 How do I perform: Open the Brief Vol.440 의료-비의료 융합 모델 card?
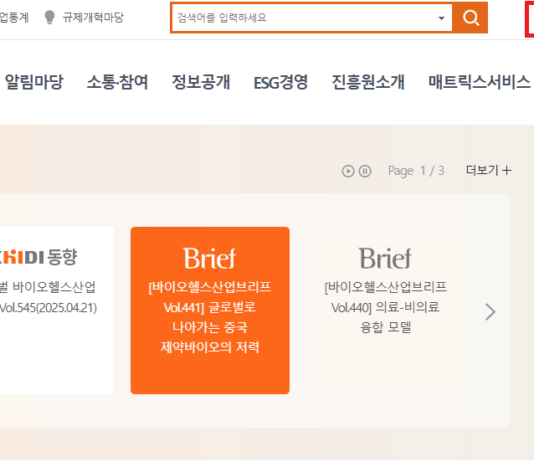386,310
